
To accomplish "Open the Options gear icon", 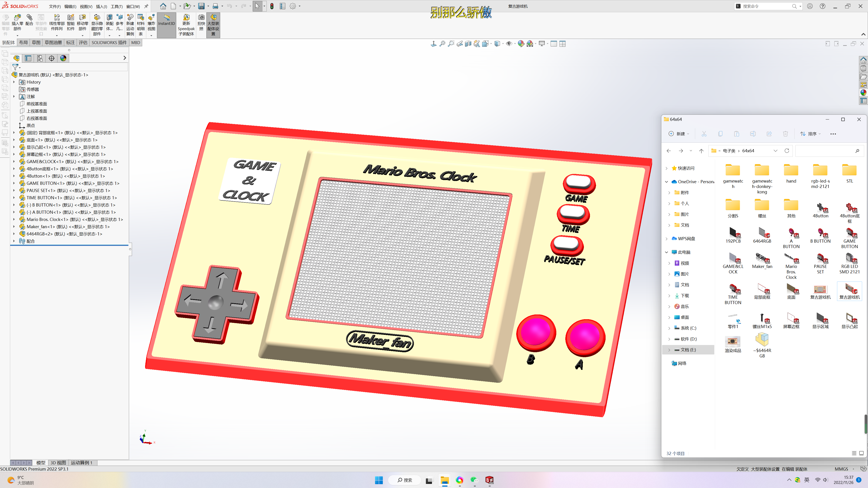I will pos(293,6).
